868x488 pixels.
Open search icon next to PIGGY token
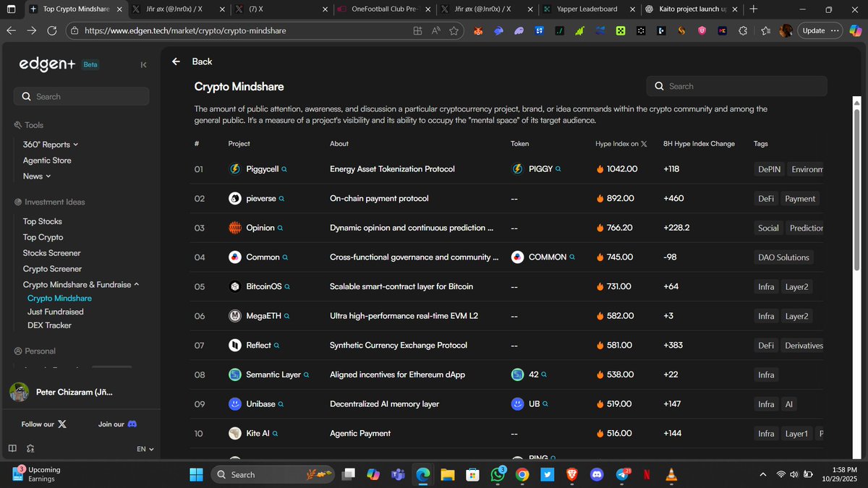click(558, 169)
